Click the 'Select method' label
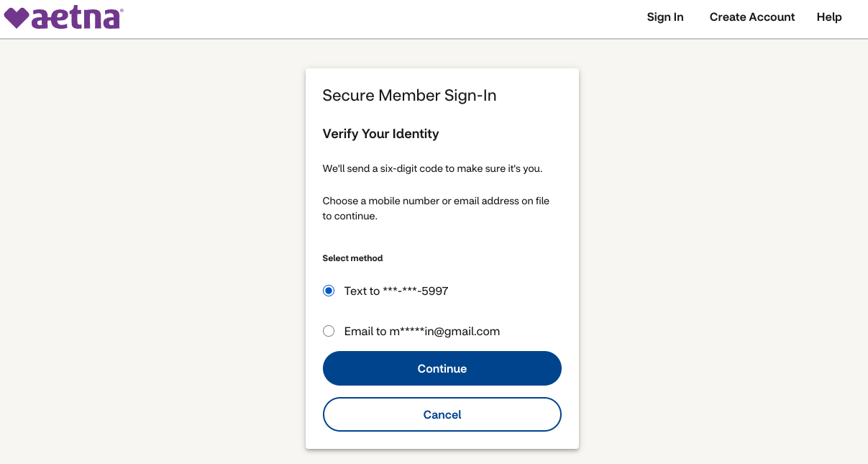 [x=352, y=258]
